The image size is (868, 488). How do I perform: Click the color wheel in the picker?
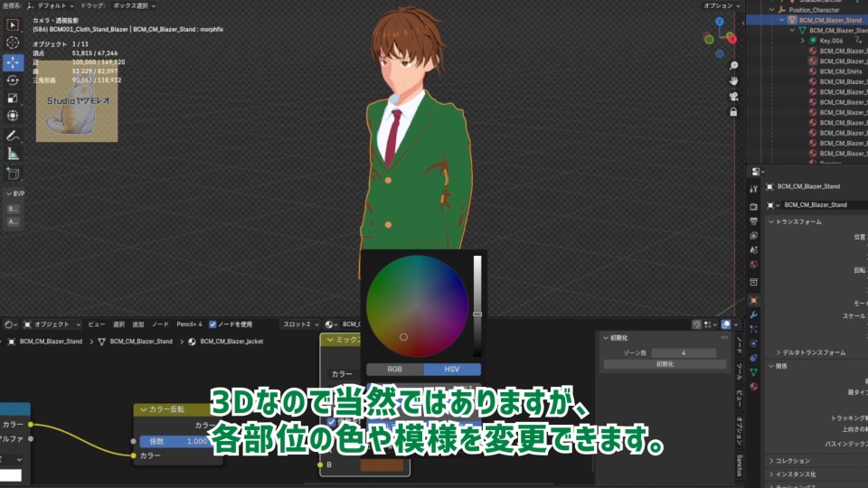[418, 306]
